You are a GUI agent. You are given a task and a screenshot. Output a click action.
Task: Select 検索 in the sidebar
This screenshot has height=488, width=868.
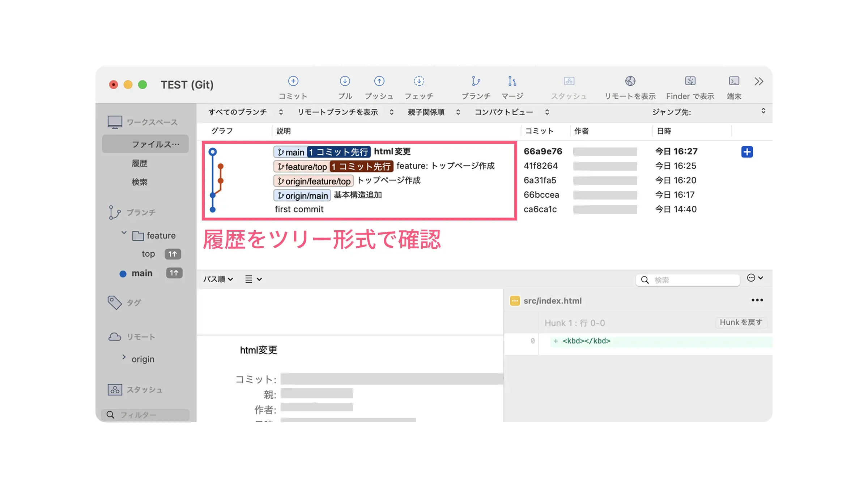pyautogui.click(x=139, y=182)
